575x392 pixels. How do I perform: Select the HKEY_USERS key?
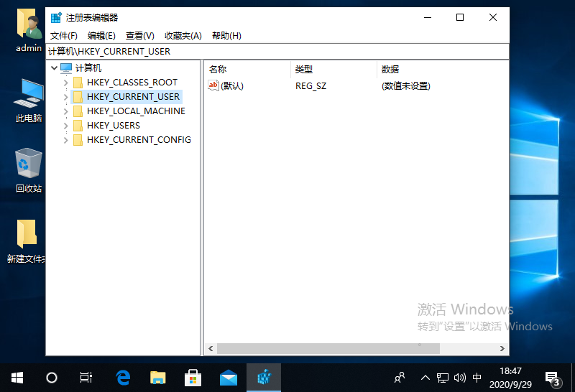114,126
